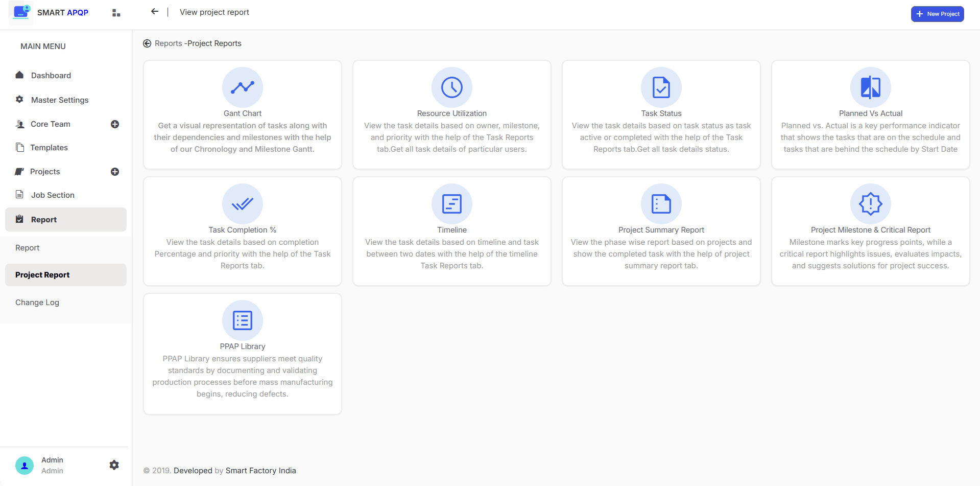Select the Planned Vs Actual icon
Image resolution: width=980 pixels, height=486 pixels.
pos(870,87)
